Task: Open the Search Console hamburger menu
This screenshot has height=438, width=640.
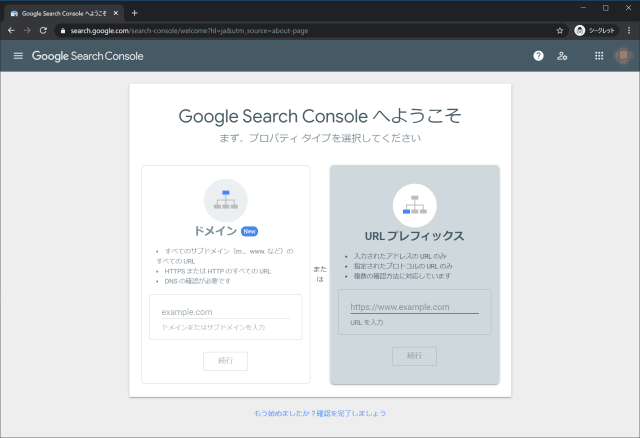Action: pos(18,56)
